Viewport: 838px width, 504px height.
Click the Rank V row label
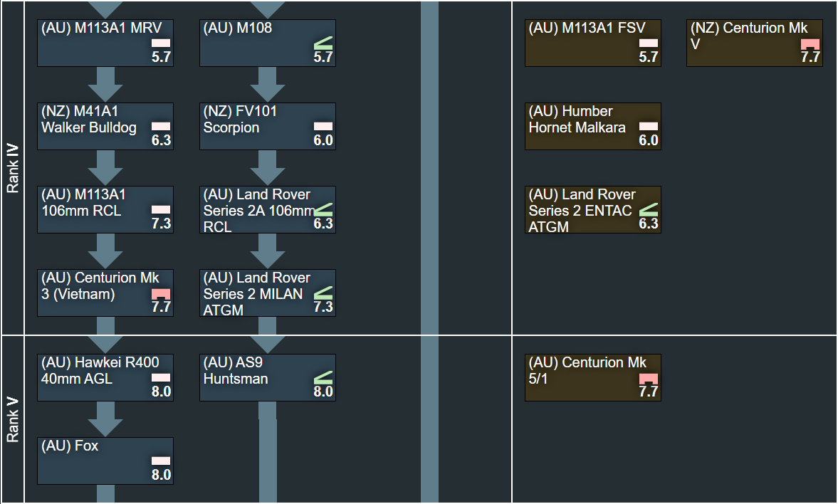click(13, 419)
